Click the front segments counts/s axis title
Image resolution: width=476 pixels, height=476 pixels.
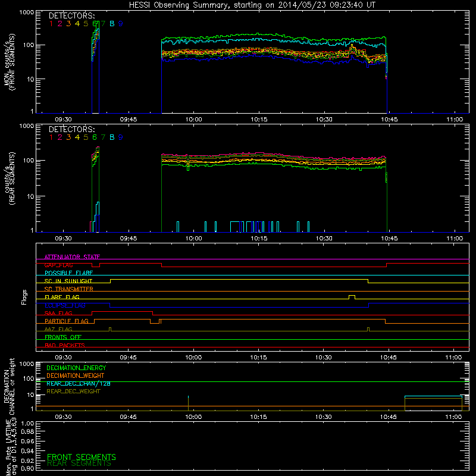pos(10,62)
